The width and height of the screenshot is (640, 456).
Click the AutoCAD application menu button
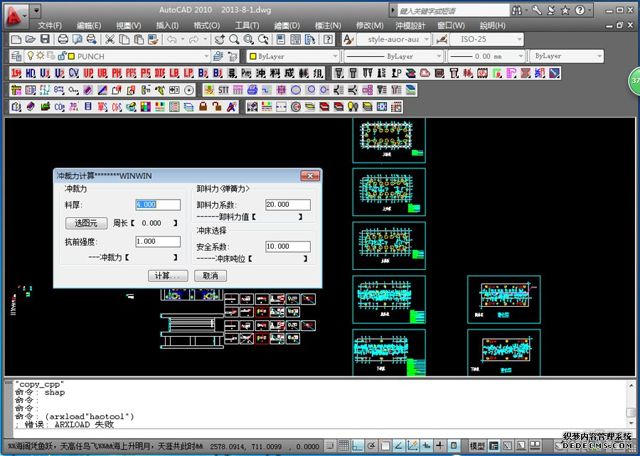[x=16, y=15]
